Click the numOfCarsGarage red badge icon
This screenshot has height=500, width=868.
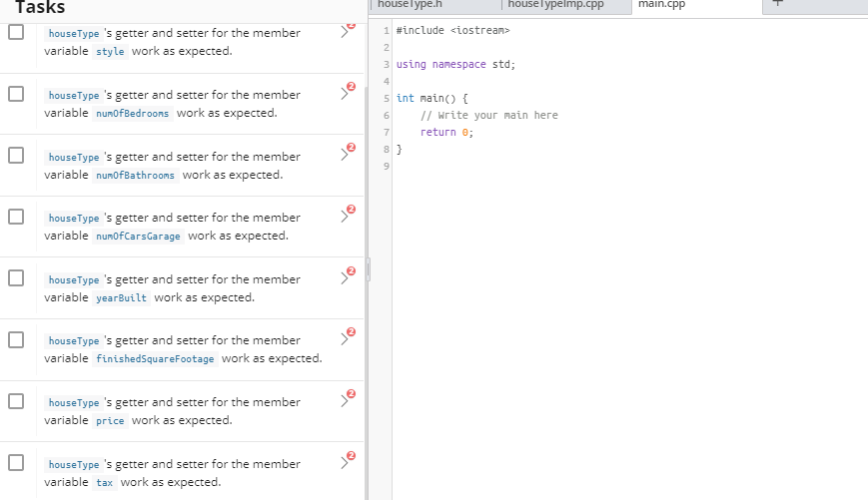tap(351, 209)
